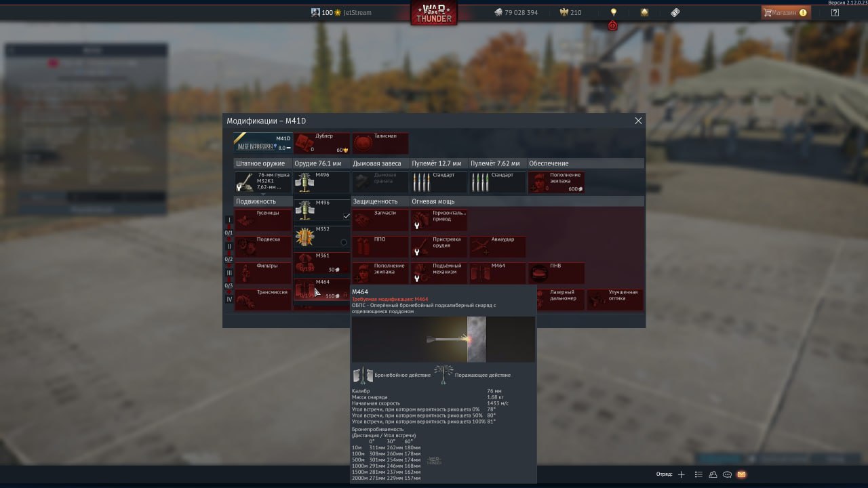
Task: Click the tier III marker
Action: pyautogui.click(x=229, y=273)
